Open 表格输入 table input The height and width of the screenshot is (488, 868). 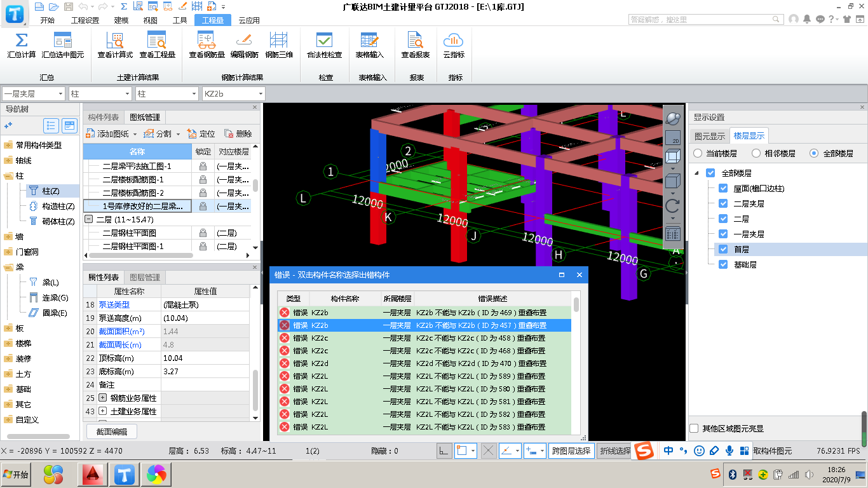(369, 45)
